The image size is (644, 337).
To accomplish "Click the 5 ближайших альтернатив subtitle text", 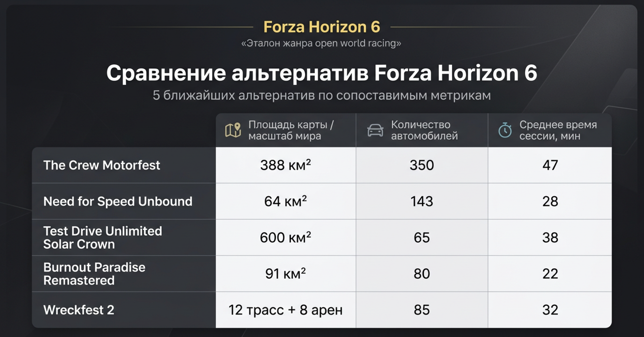I will pos(322,95).
